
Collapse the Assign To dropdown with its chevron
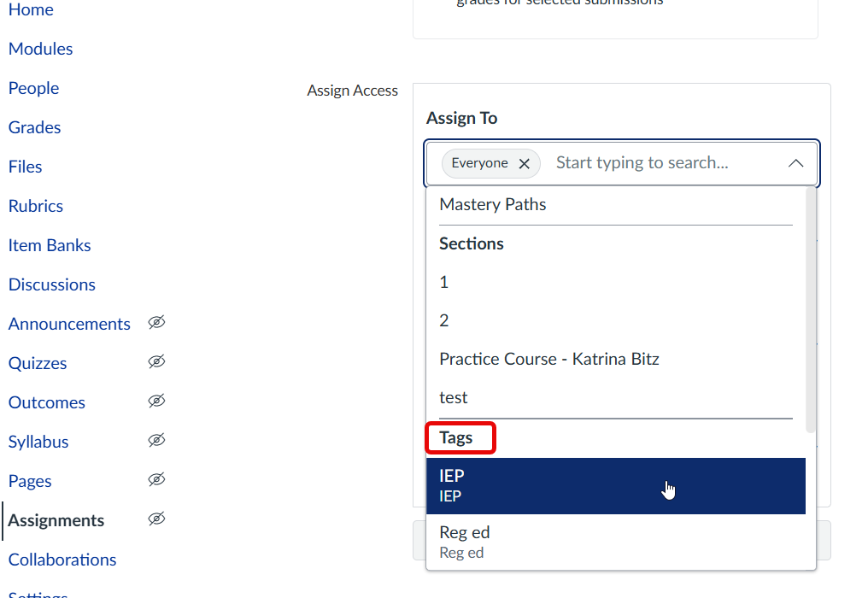[796, 162]
